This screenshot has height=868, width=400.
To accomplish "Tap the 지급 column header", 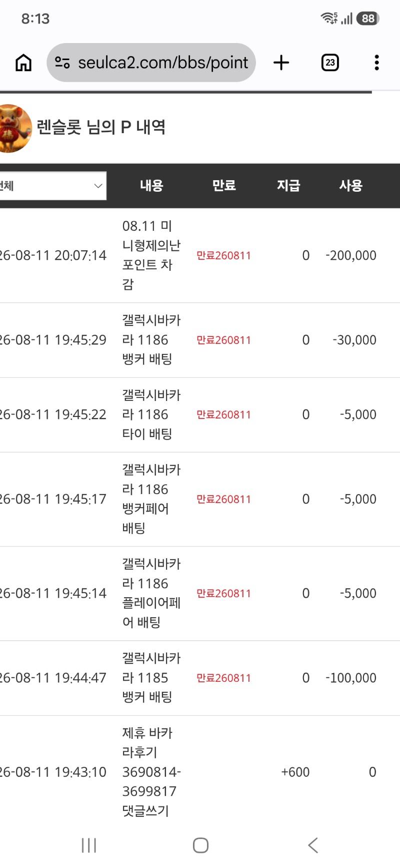I will pos(288,186).
